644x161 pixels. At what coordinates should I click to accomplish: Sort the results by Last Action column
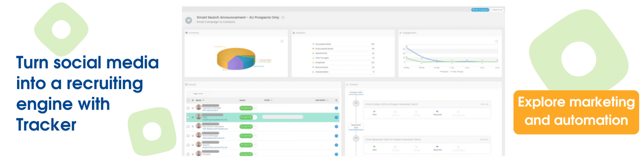(x=321, y=100)
